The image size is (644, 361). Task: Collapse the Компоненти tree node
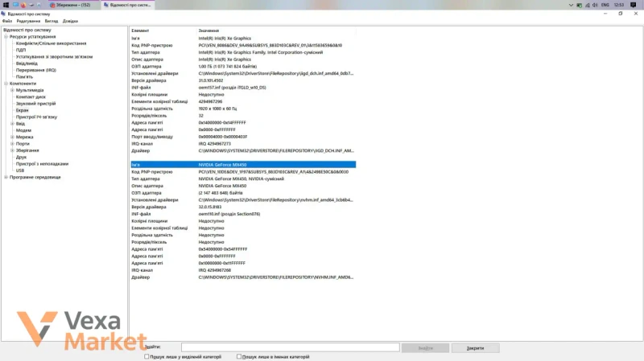pyautogui.click(x=6, y=84)
